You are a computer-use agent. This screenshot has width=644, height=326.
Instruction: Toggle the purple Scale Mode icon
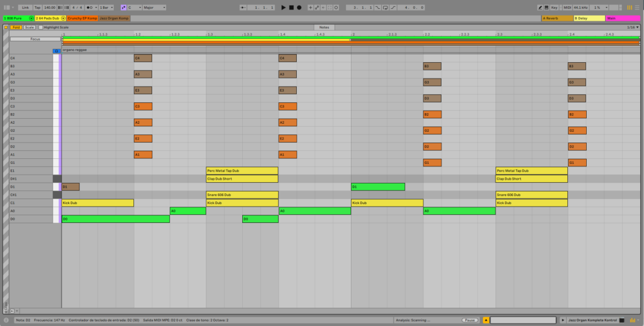(124, 8)
